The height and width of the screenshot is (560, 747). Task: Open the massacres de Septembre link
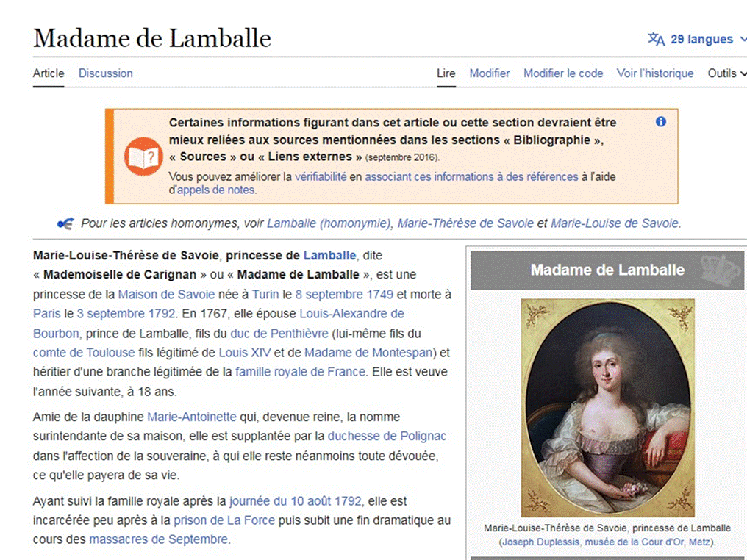(159, 539)
